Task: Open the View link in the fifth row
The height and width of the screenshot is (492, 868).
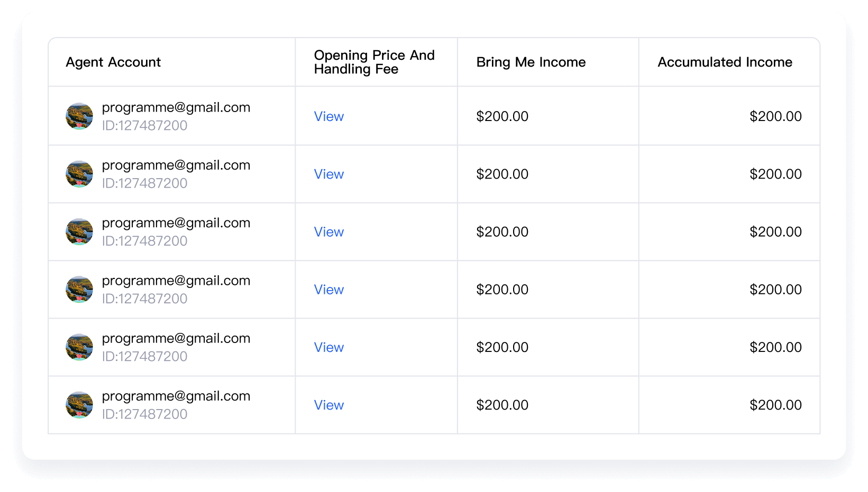Action: point(329,347)
